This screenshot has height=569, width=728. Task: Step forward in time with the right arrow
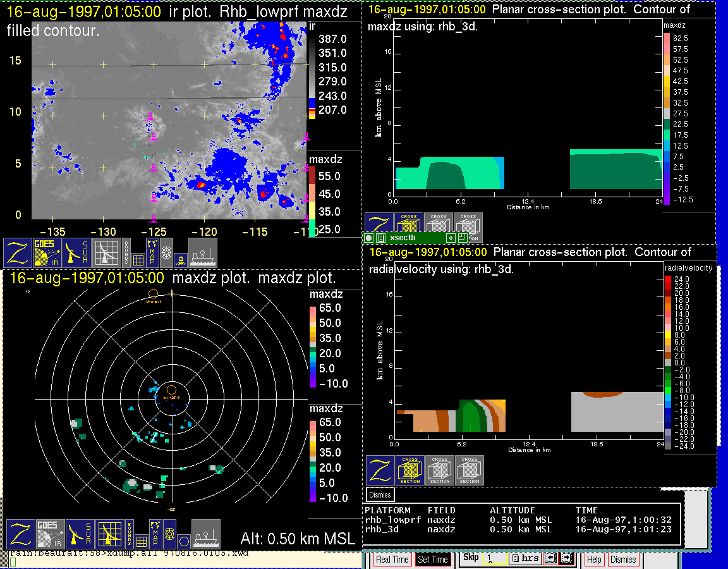coord(566,558)
